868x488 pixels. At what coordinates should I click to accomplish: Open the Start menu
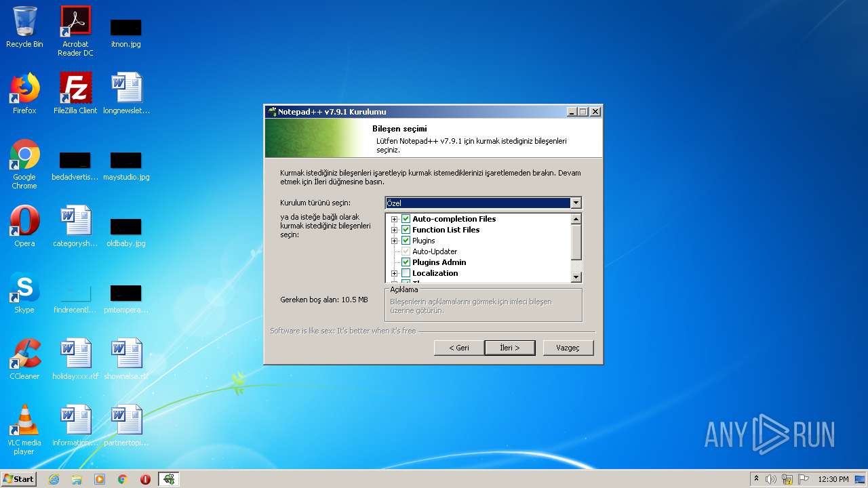click(19, 479)
